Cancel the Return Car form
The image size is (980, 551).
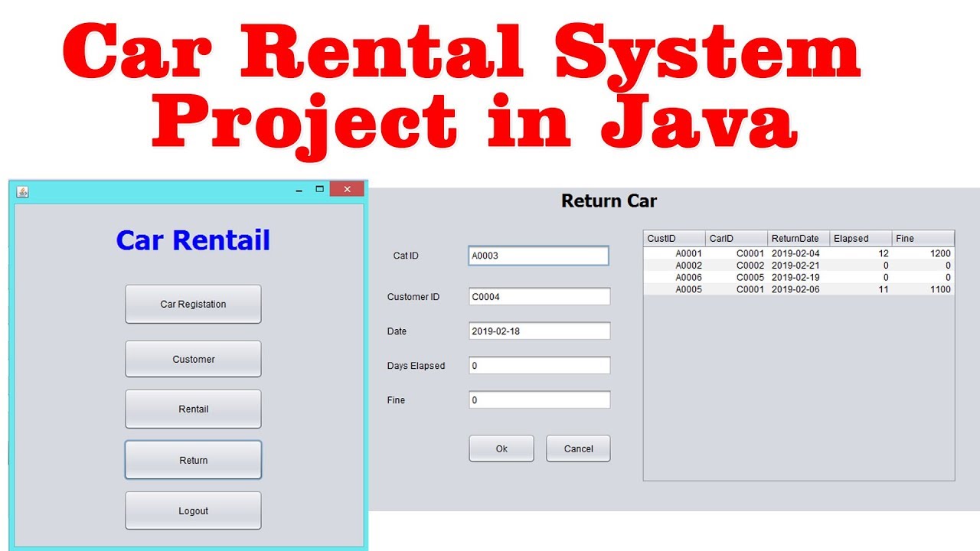click(x=578, y=448)
